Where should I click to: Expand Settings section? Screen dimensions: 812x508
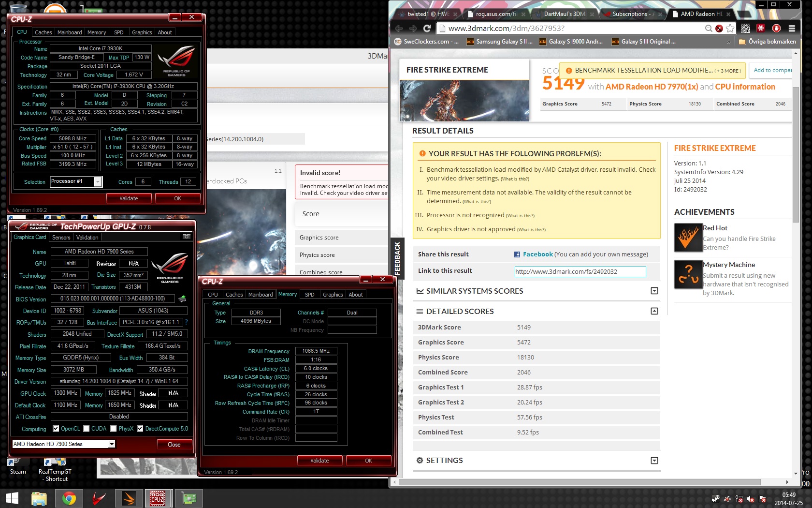click(654, 461)
